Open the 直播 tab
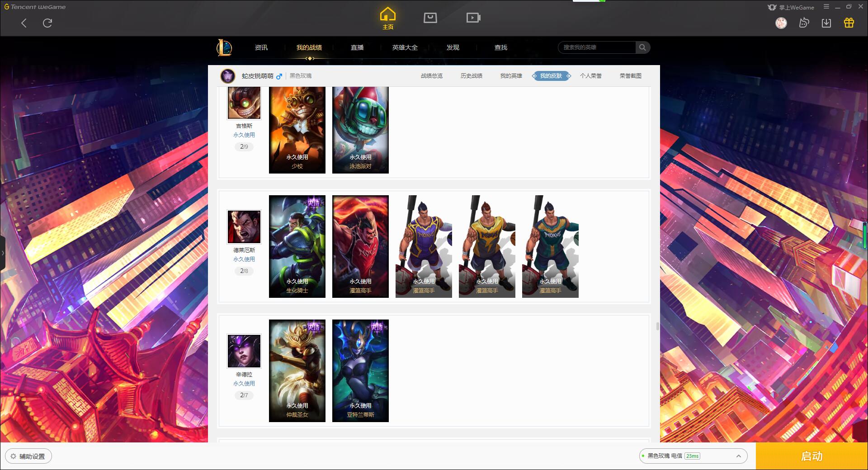868x470 pixels. tap(357, 47)
